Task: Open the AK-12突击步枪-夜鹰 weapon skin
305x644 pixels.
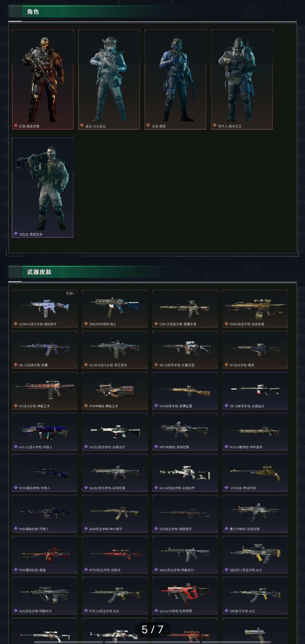Action: tap(45, 350)
